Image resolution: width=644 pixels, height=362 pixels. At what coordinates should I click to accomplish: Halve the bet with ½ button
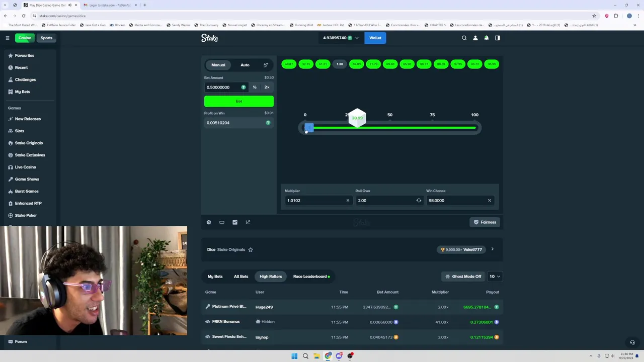click(255, 87)
